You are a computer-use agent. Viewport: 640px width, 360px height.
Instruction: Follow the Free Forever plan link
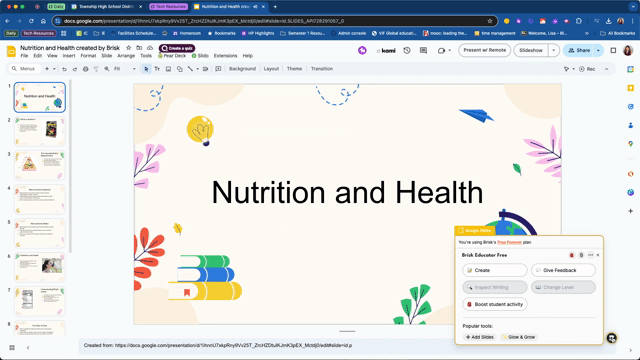tap(509, 242)
